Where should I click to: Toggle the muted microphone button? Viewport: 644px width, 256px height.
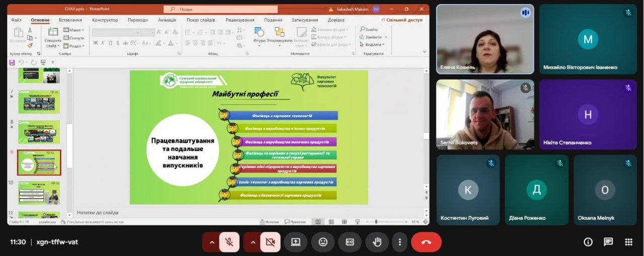tap(229, 242)
